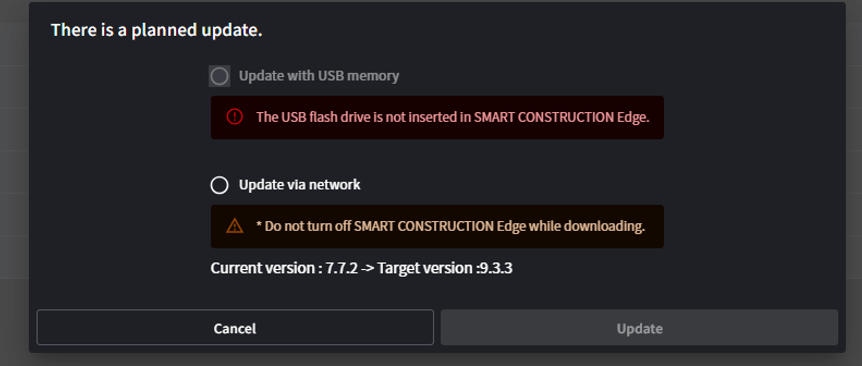The width and height of the screenshot is (862, 366).
Task: Click the Update with USB memory label
Action: click(319, 76)
